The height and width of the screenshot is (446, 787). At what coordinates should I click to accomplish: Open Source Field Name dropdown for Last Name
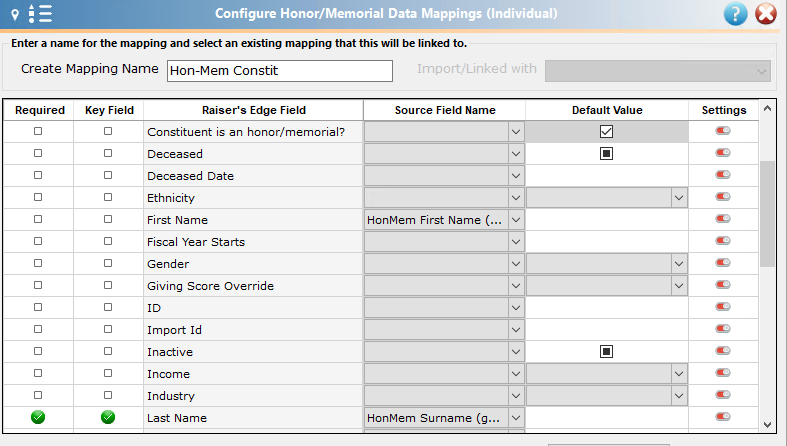click(x=515, y=418)
